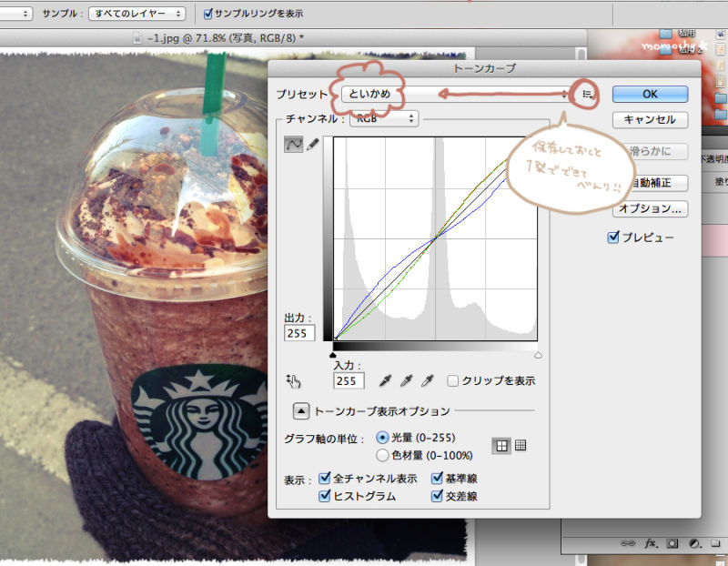Select 色材量 (0-100%) radio button

[382, 455]
